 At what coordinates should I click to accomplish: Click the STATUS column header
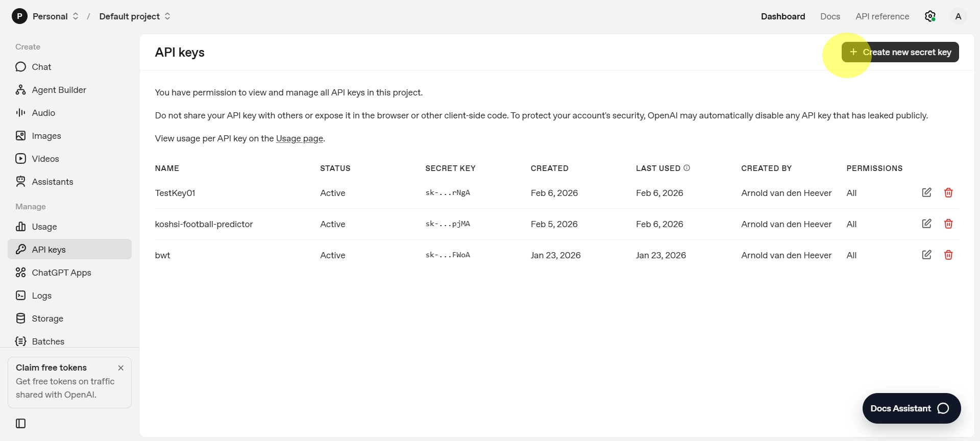335,168
